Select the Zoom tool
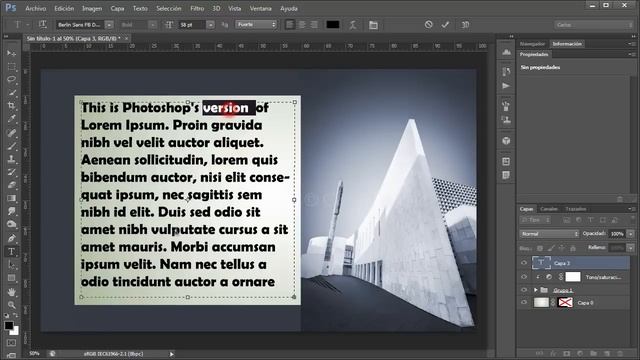This screenshot has width=640, height=360. (11, 305)
